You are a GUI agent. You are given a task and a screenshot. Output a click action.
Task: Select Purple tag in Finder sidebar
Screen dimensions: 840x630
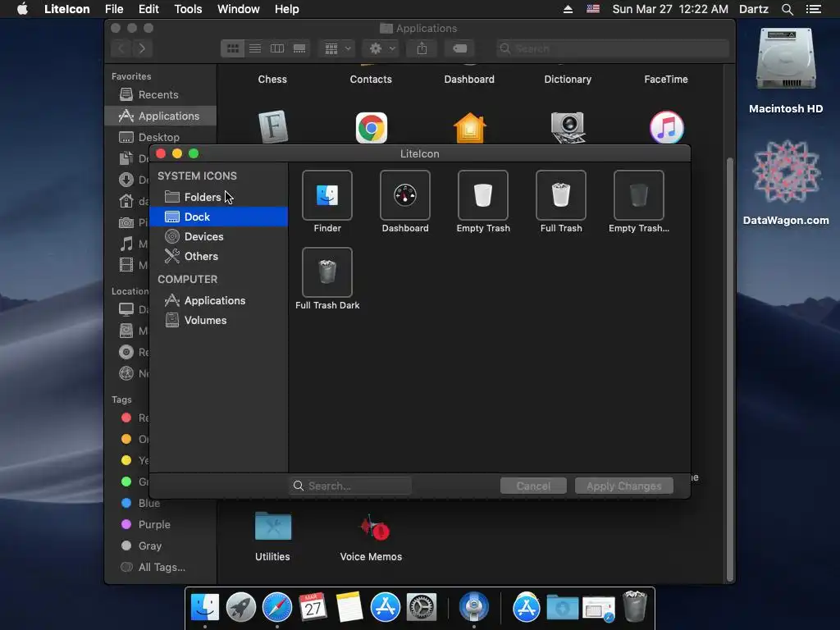coord(160,524)
